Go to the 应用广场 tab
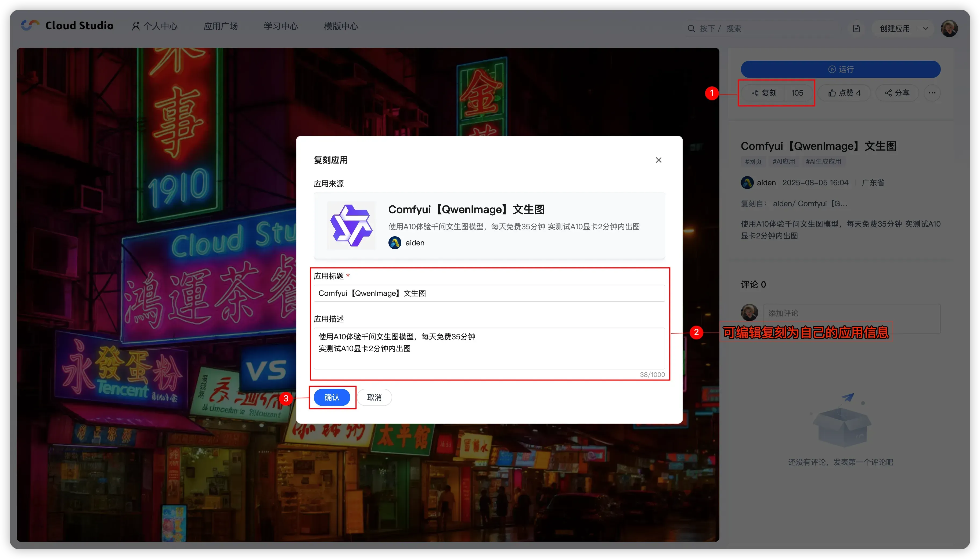 coord(221,26)
